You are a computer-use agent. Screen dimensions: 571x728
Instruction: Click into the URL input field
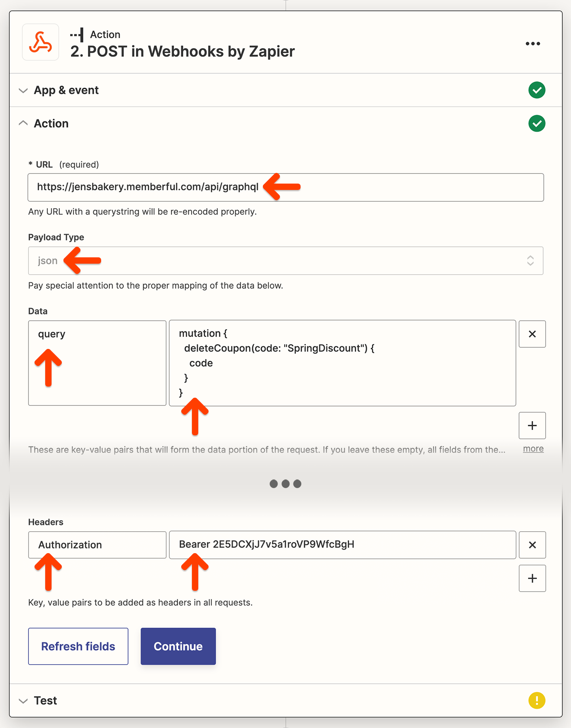[x=285, y=187]
